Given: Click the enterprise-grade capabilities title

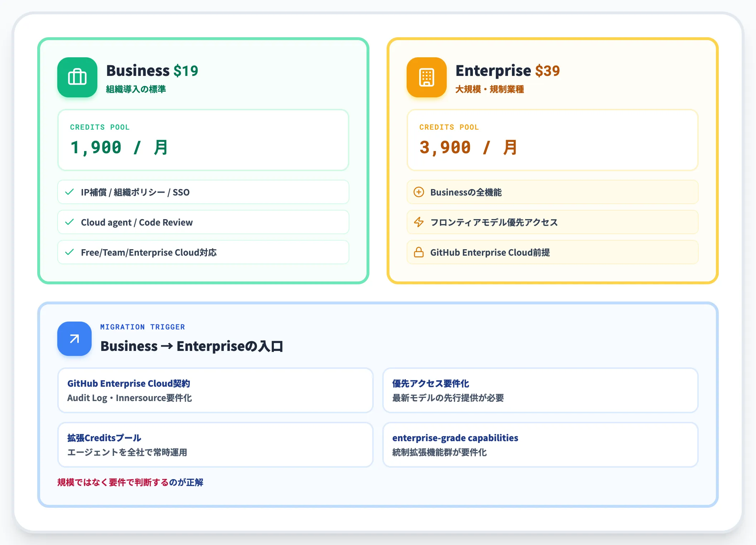Looking at the screenshot, I should 455,438.
